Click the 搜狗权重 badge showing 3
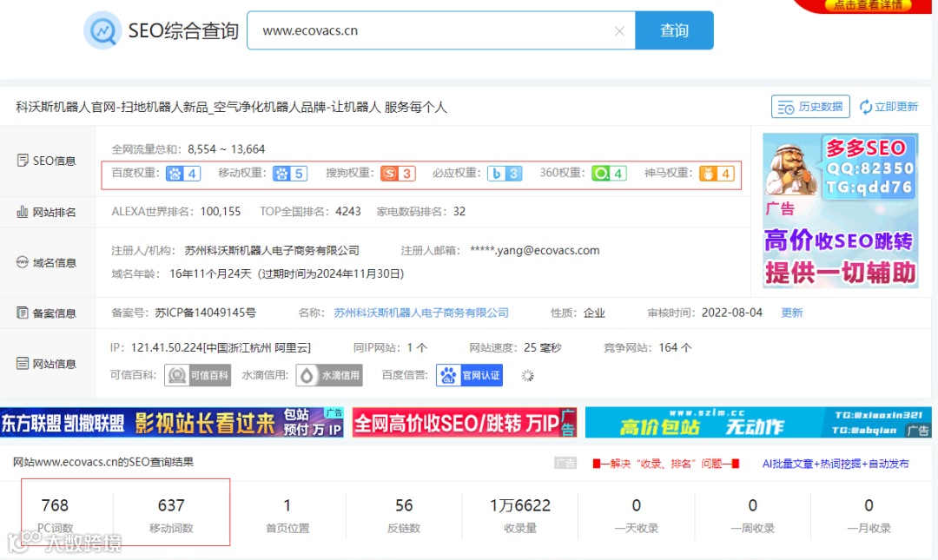The height and width of the screenshot is (560, 938). pyautogui.click(x=399, y=174)
